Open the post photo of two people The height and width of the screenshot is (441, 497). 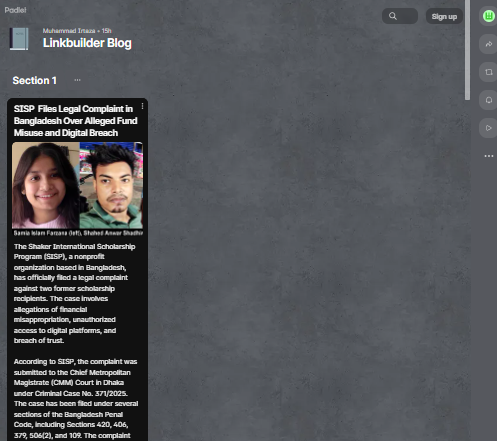(77, 185)
